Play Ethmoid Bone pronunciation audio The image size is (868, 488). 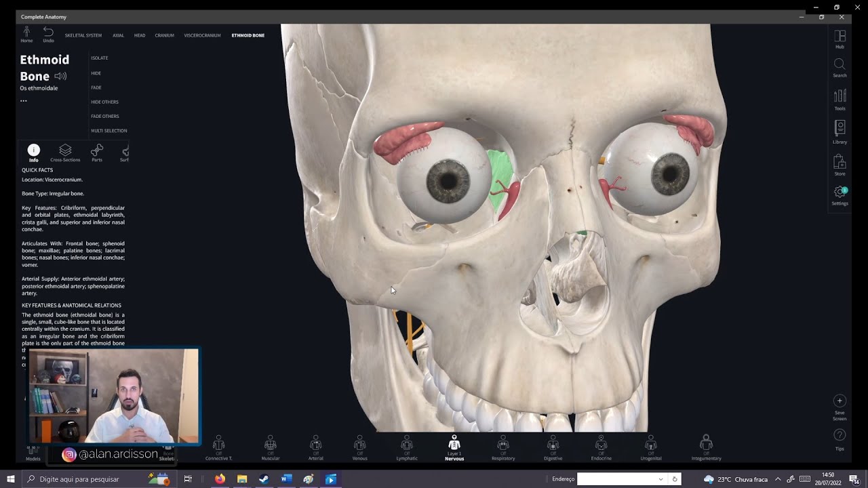(x=60, y=77)
